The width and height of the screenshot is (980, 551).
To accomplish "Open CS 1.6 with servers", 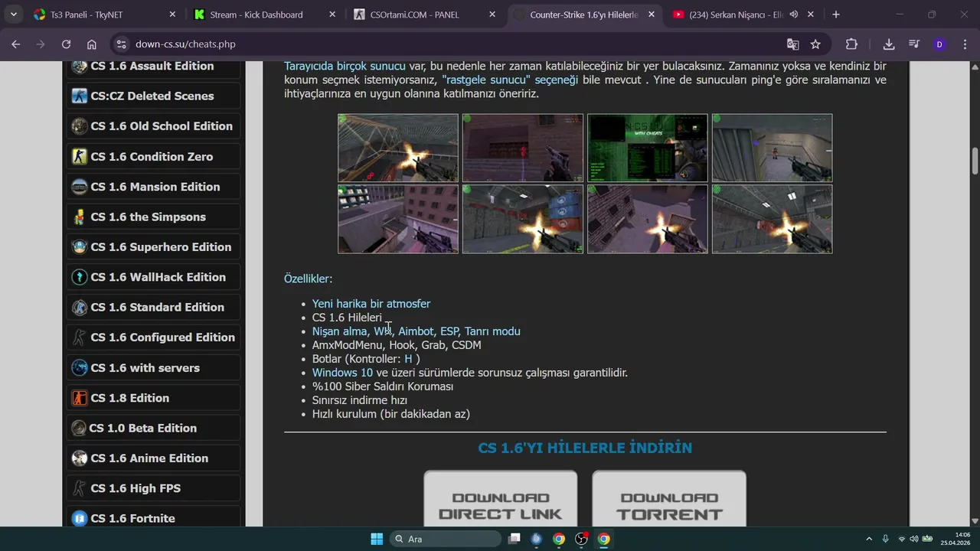I will [x=153, y=367].
